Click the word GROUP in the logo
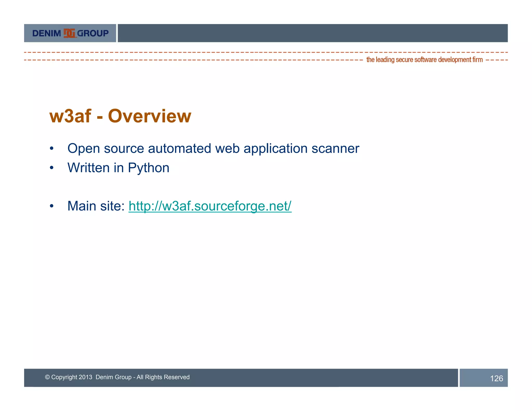The width and height of the screenshot is (532, 411). [x=93, y=33]
